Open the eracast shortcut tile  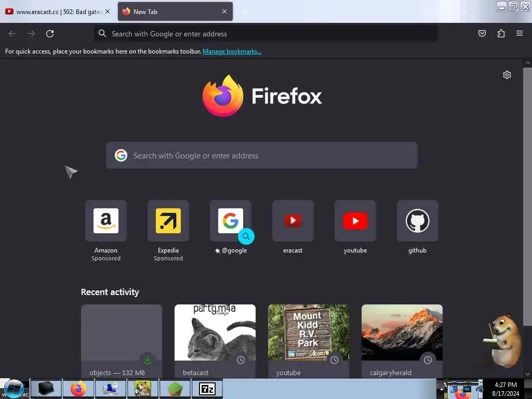click(293, 221)
